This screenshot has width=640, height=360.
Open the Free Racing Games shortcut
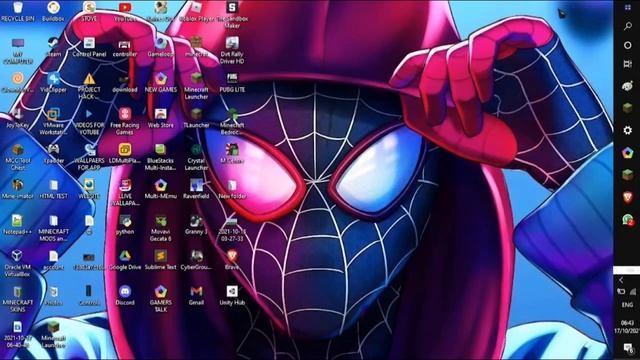125,121
